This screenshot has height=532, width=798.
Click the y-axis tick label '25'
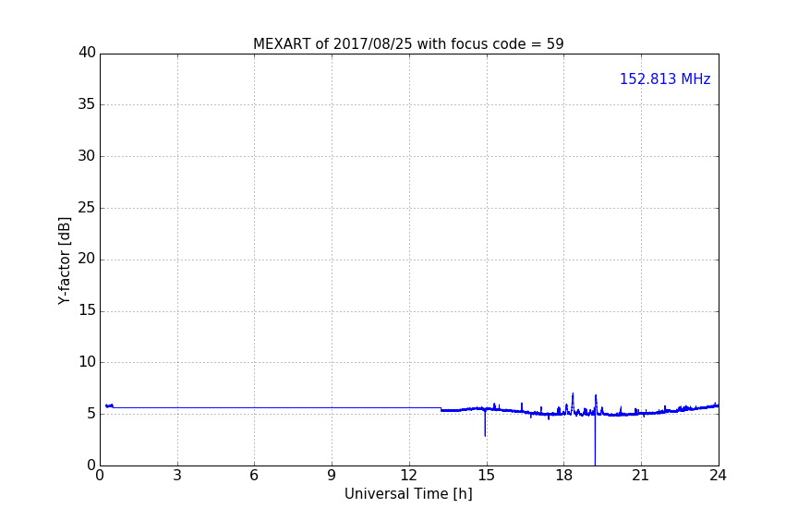[87, 207]
